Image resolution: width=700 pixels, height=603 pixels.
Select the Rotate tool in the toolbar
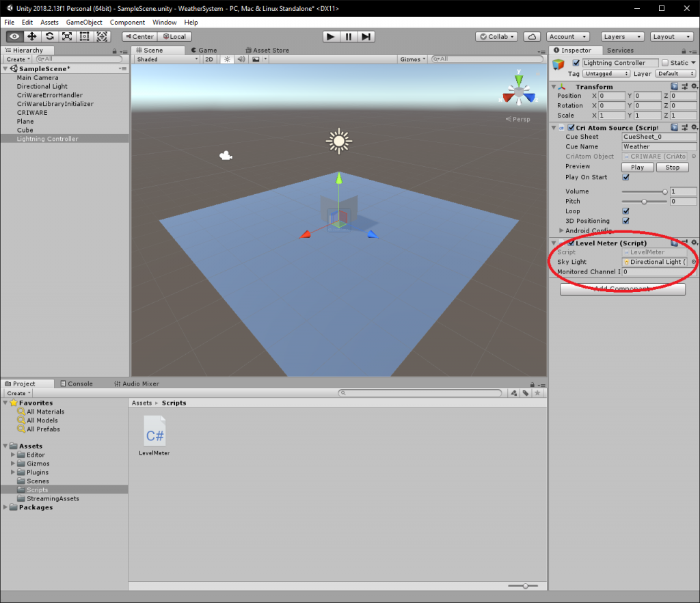(50, 36)
